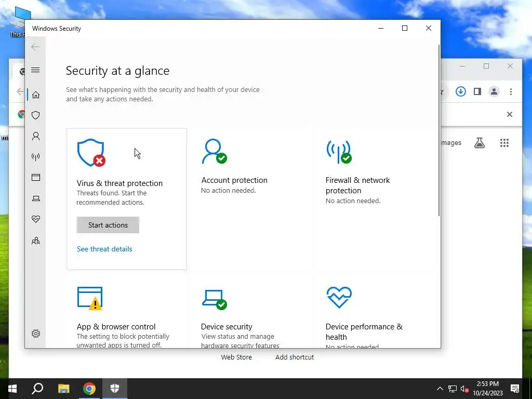This screenshot has height=399, width=532.
Task: Go to Home in the sidebar
Action: click(x=36, y=95)
